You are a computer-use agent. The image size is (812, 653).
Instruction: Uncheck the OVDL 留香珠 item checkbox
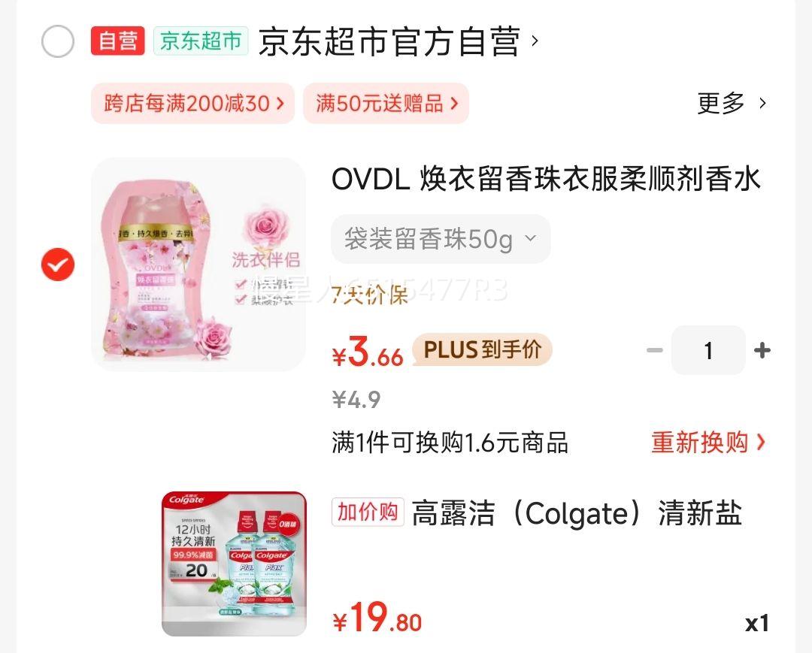tap(58, 265)
